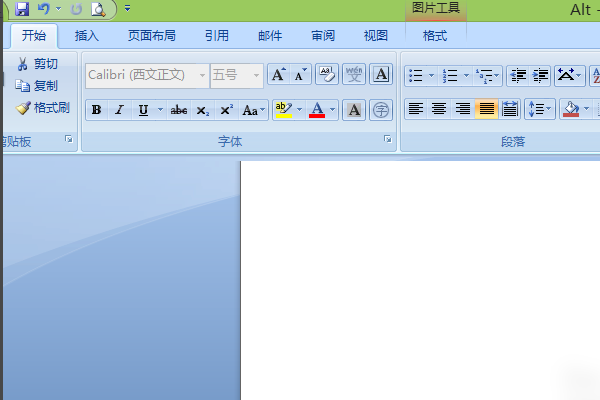Toggle italic formatting

click(120, 110)
